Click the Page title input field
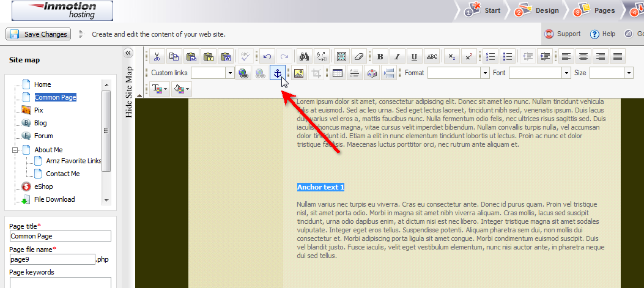Viewport: 644px width, 288px height. coord(61,236)
